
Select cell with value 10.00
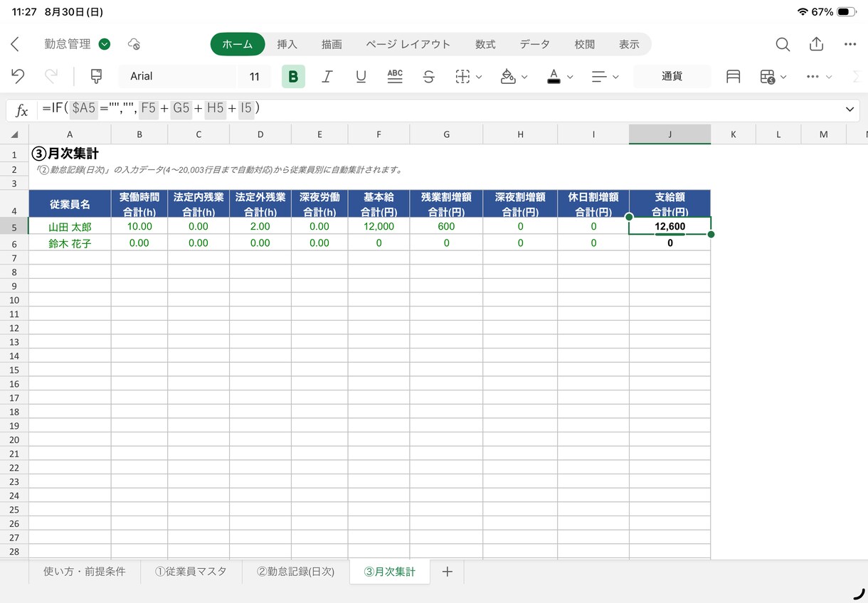(139, 227)
